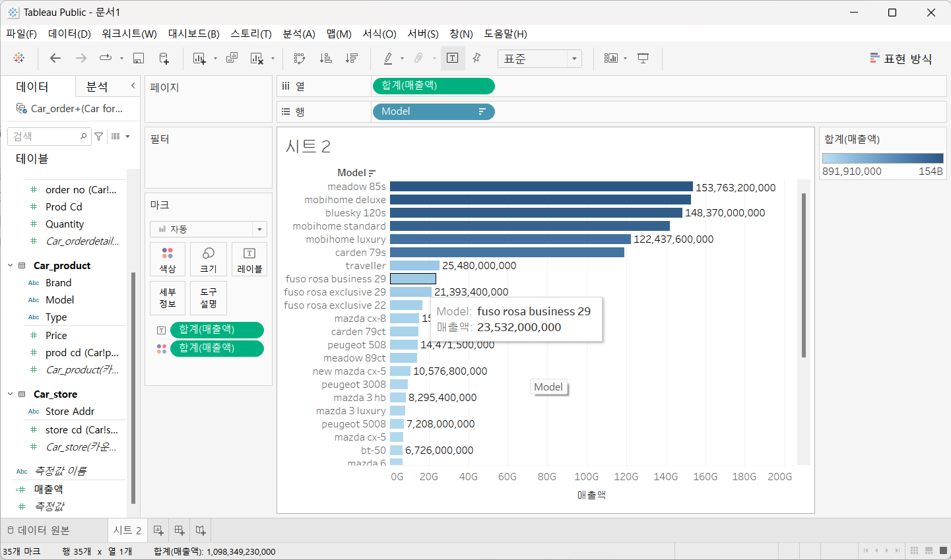This screenshot has width=951, height=560.
Task: Open the 대시보드(B) menu
Action: (x=193, y=34)
